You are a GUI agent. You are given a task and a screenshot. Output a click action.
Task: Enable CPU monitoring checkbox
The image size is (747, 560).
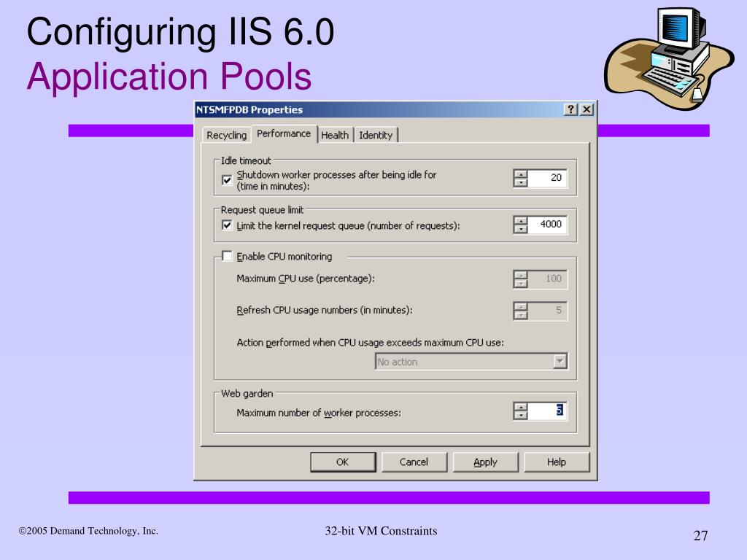228,256
